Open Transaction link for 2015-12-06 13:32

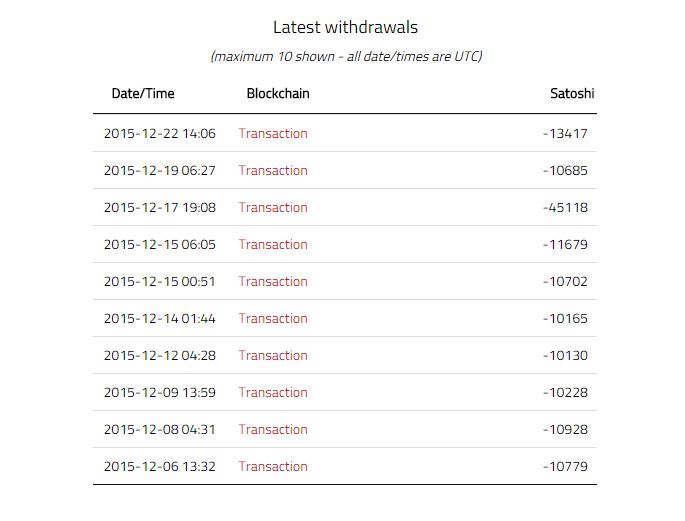tap(273, 467)
